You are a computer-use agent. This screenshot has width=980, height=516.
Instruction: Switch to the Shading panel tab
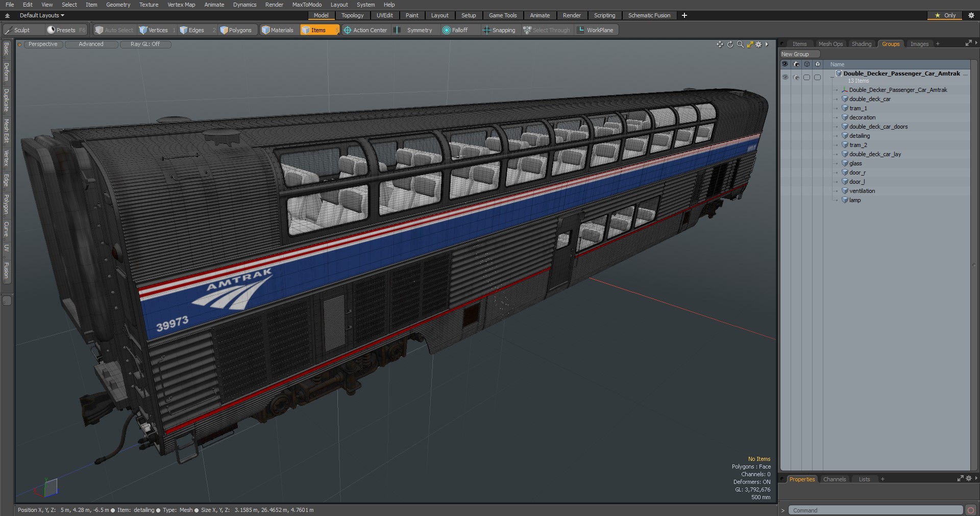[x=862, y=44]
